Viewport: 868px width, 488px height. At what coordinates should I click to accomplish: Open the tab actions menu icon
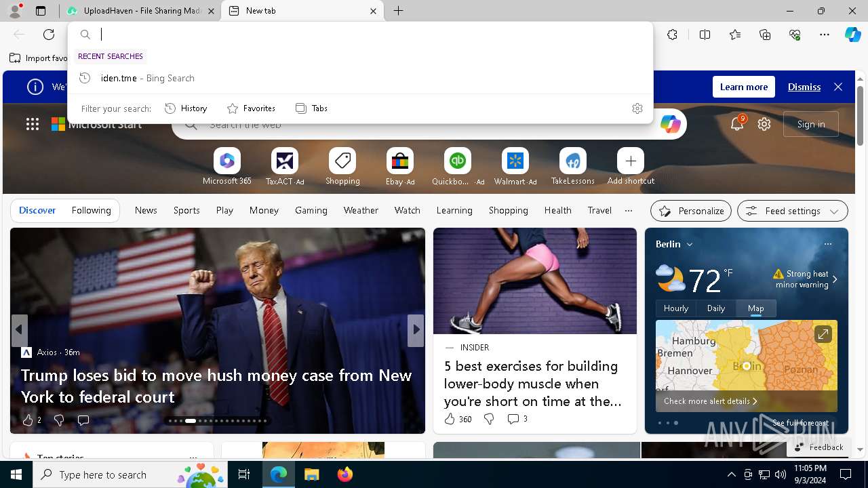click(41, 11)
